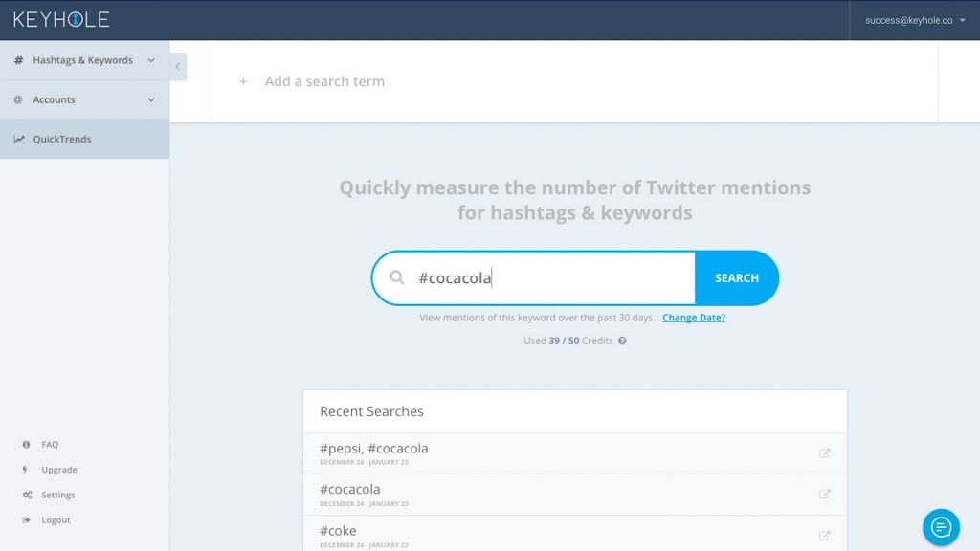Open the FAQ page

(50, 444)
